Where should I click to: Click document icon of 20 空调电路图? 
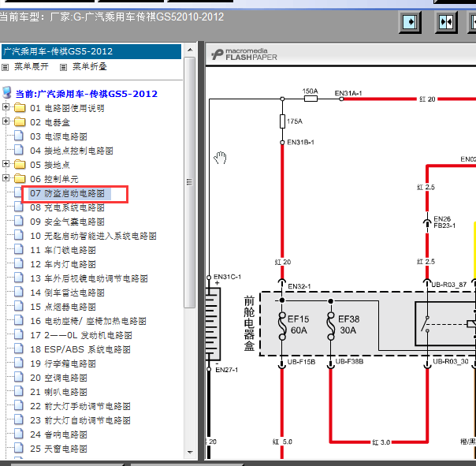point(19,377)
